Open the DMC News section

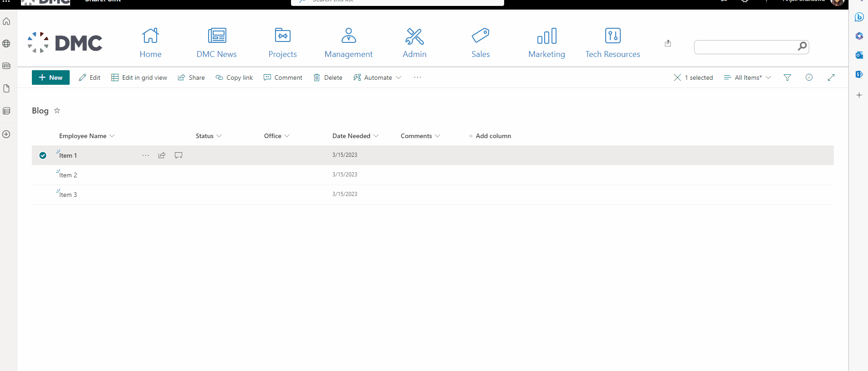coord(217,43)
